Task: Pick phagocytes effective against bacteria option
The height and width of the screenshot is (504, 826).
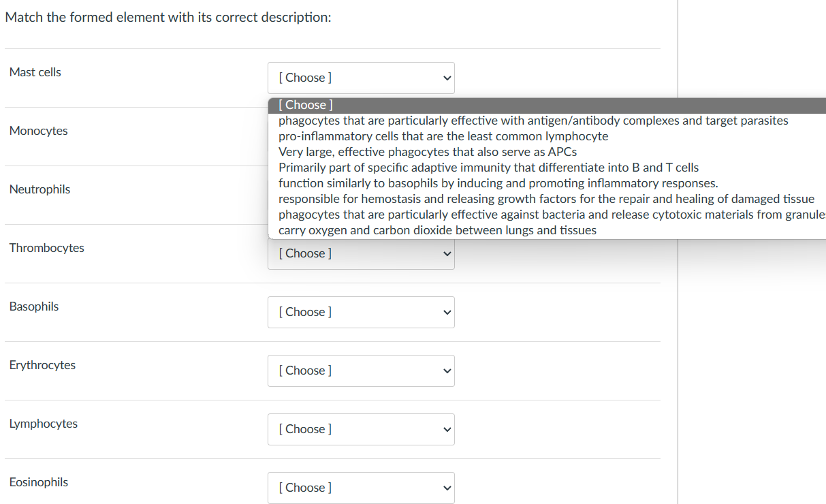Action: 550,215
